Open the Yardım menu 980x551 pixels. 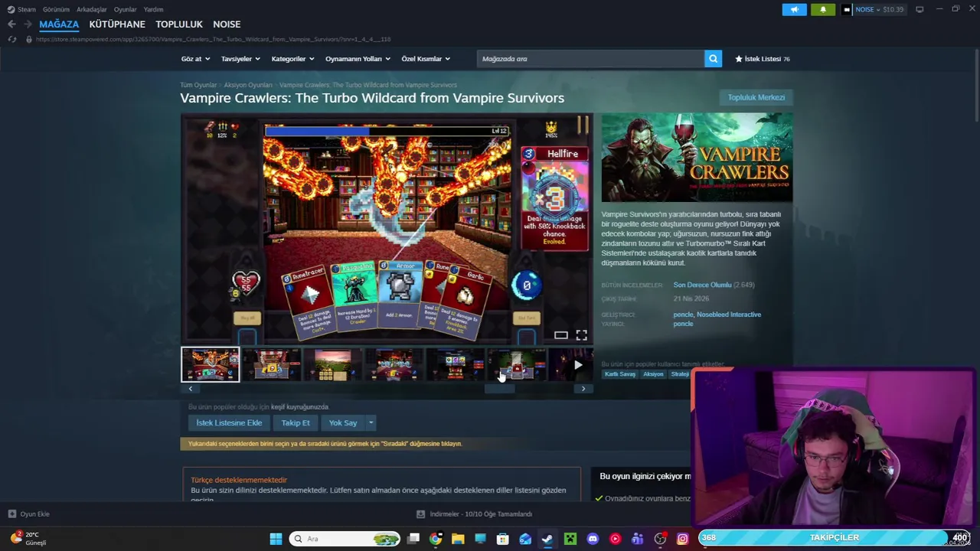click(x=153, y=9)
